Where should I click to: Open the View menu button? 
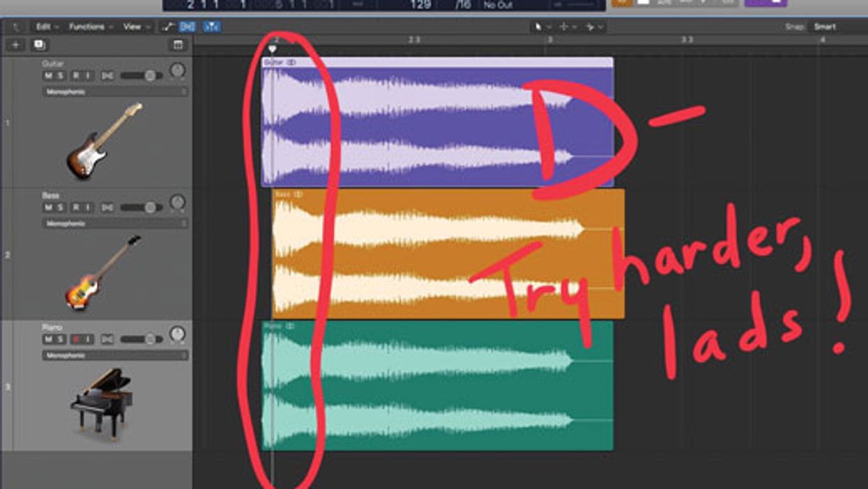point(136,26)
